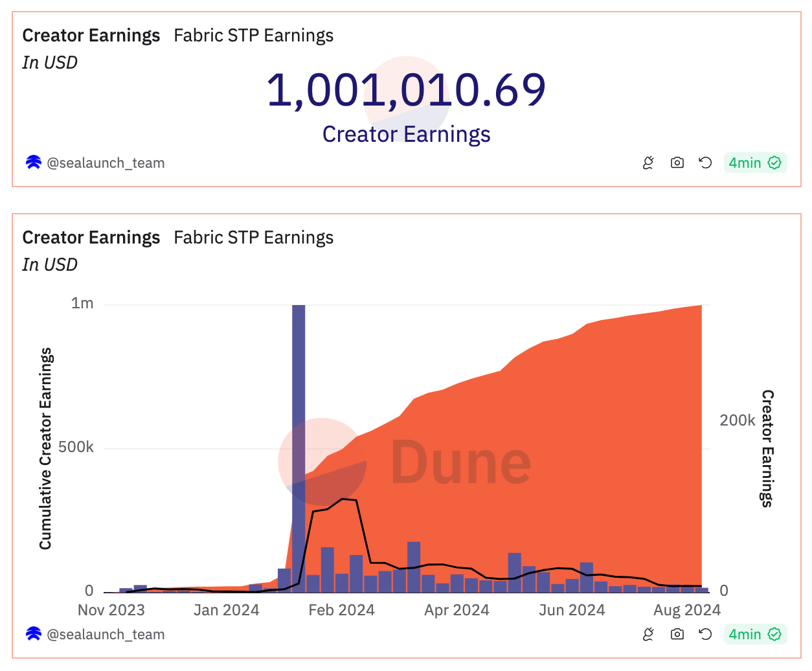Click the green 4min freshness badge on the chart
Image resolution: width=812 pixels, height=671 pixels.
coord(755,634)
